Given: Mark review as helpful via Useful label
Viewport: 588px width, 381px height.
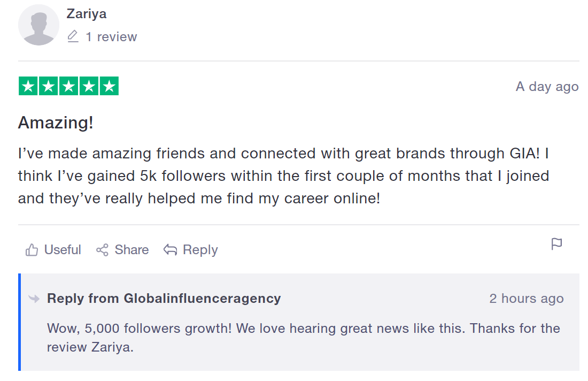Looking at the screenshot, I should 63,250.
